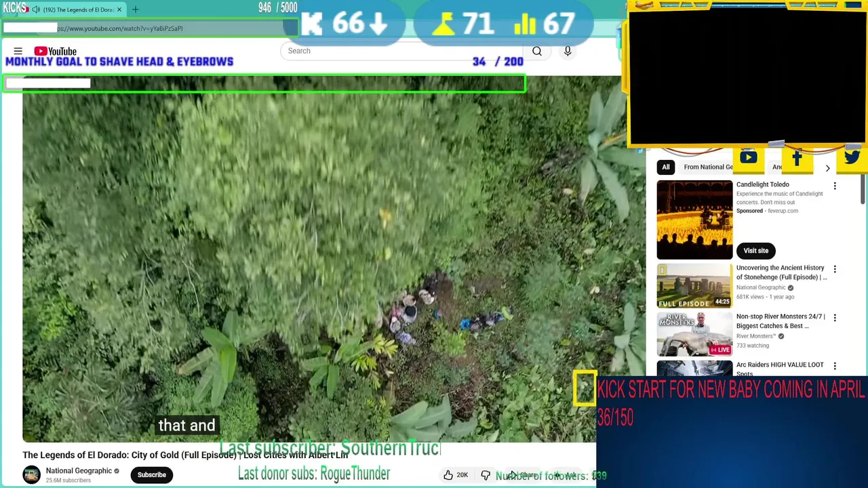Click the feverup.com sponsor text
This screenshot has height=488, width=868.
pos(783,211)
